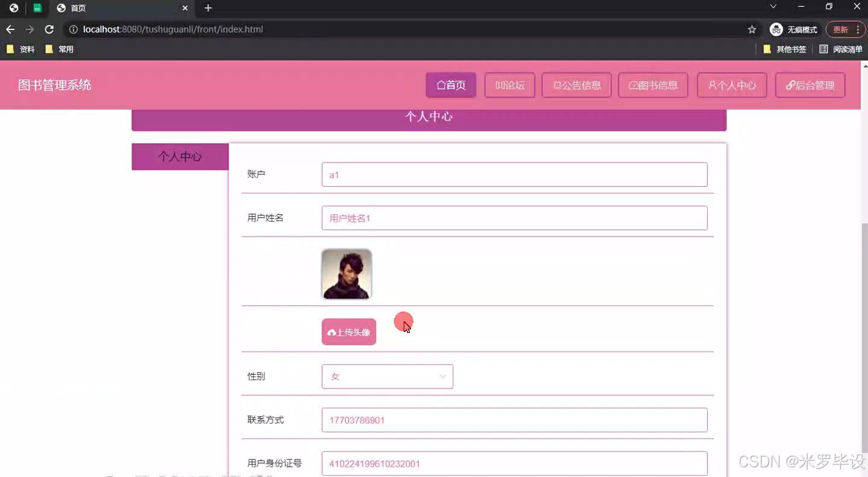Close the 首页 browser tab

tap(185, 8)
